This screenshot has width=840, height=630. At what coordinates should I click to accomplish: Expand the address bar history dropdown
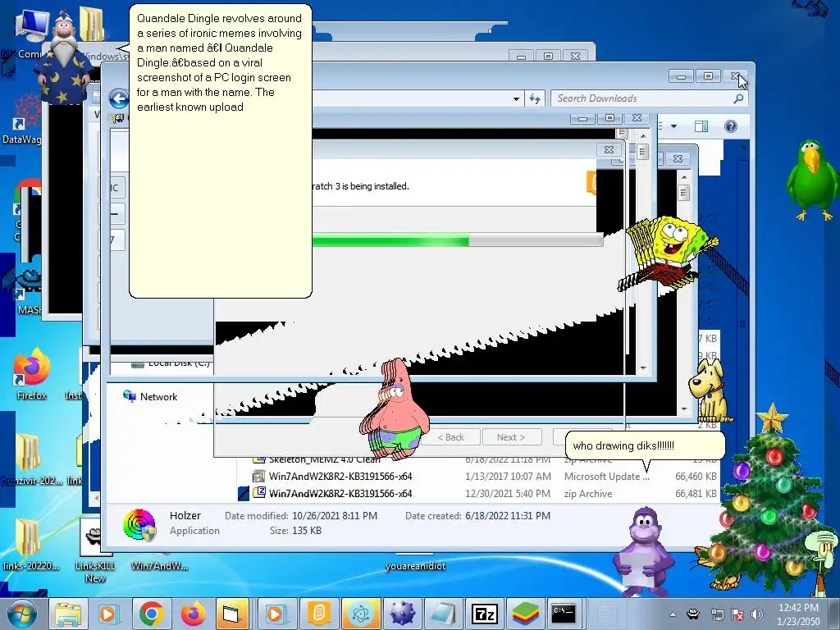point(516,99)
